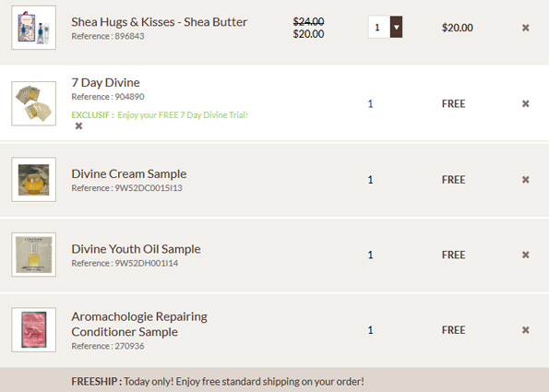Open Divine Cream Sample product title
This screenshot has height=392, width=549.
click(129, 174)
